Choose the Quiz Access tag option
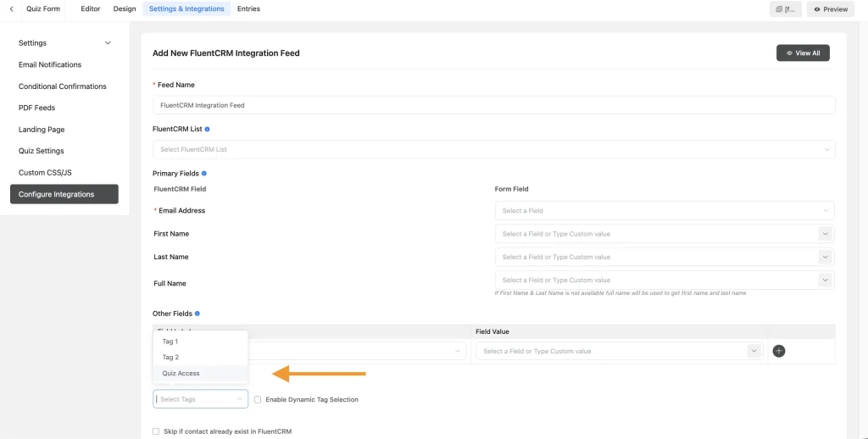Image resolution: width=868 pixels, height=439 pixels. [200, 373]
